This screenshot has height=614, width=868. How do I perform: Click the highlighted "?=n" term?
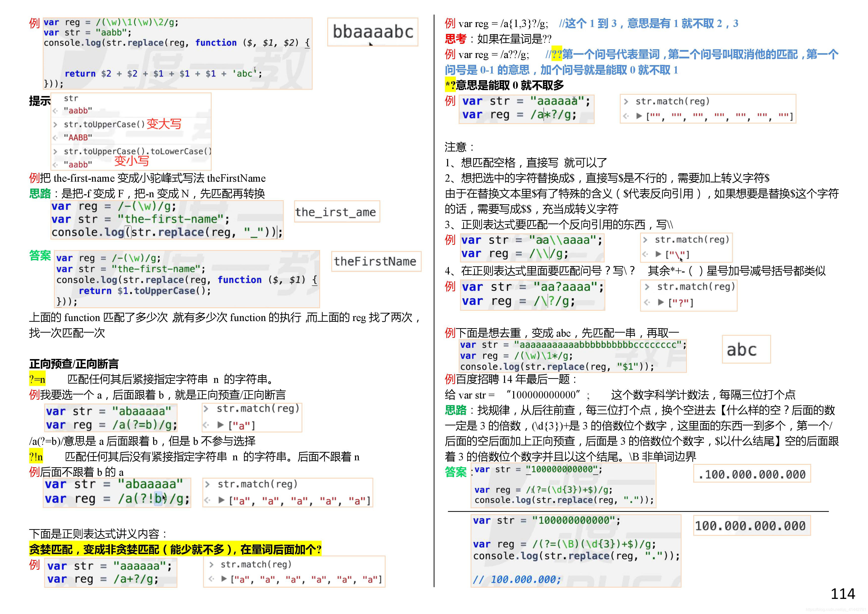click(x=37, y=379)
